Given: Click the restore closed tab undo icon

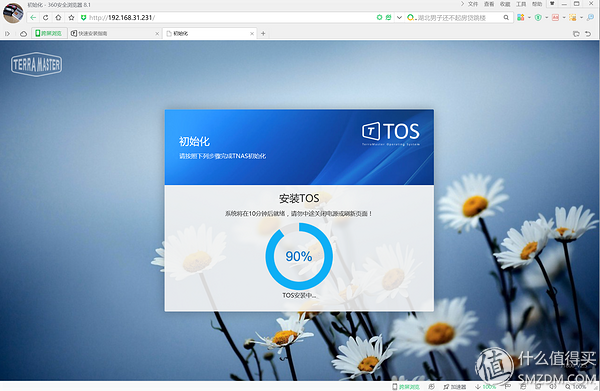Looking at the screenshot, I should pyautogui.click(x=588, y=34).
